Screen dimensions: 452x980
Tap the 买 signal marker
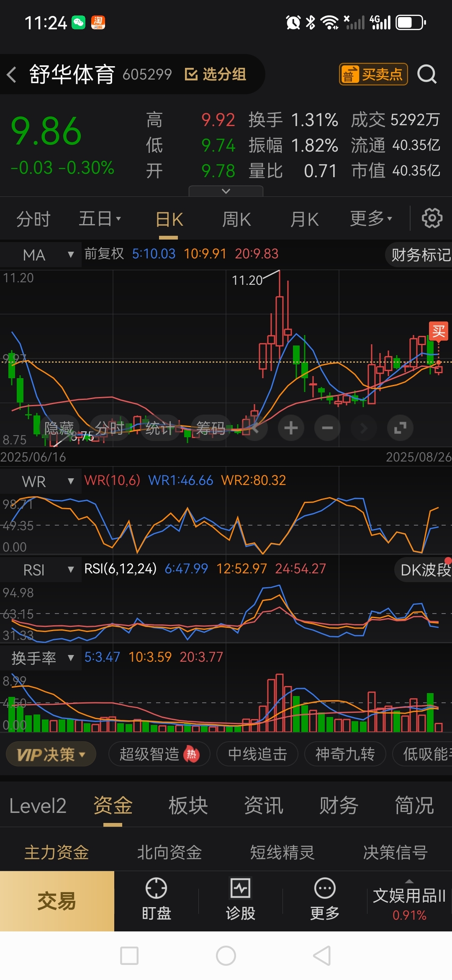point(439,331)
